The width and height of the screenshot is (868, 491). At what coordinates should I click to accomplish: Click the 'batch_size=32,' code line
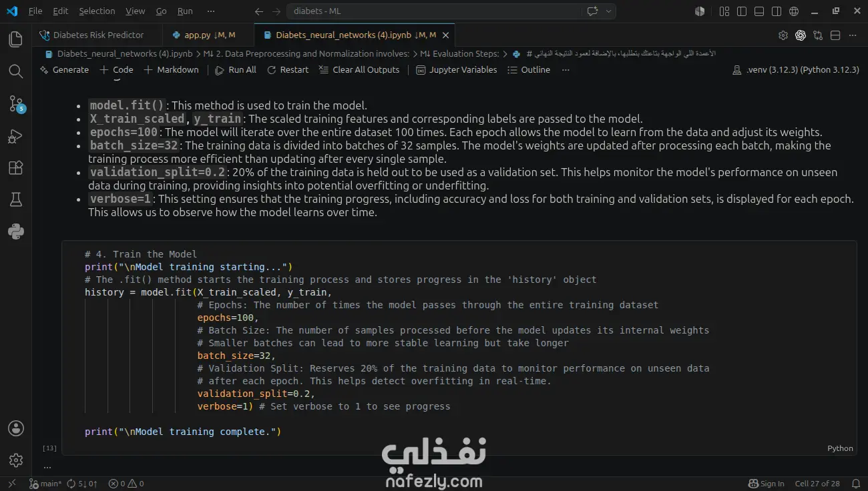236,356
